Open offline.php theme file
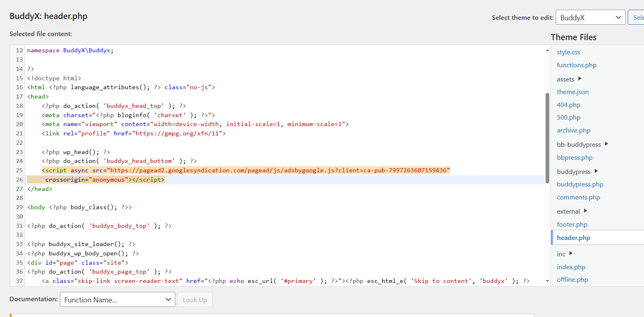Screen dimensions: 644x317 coord(572,280)
